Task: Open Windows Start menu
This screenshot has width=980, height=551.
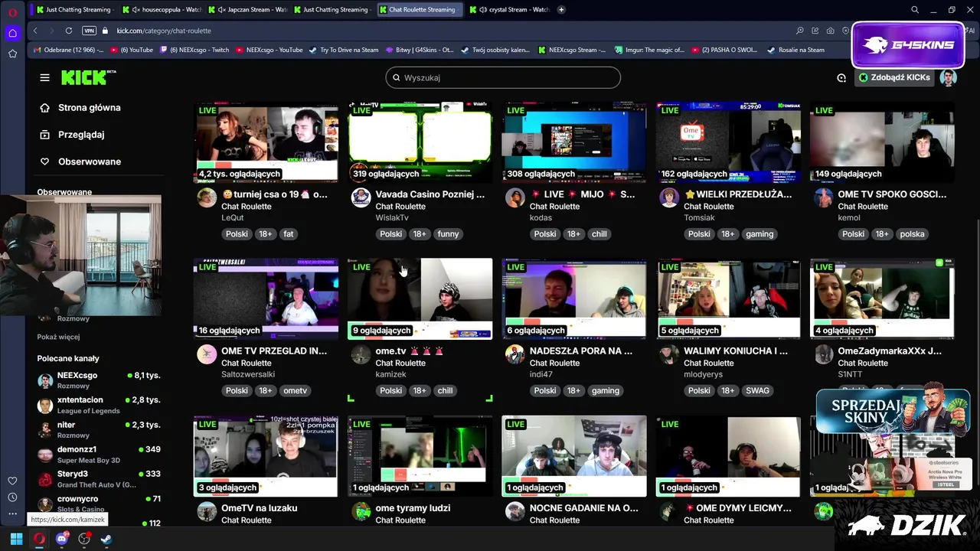Action: 16,539
